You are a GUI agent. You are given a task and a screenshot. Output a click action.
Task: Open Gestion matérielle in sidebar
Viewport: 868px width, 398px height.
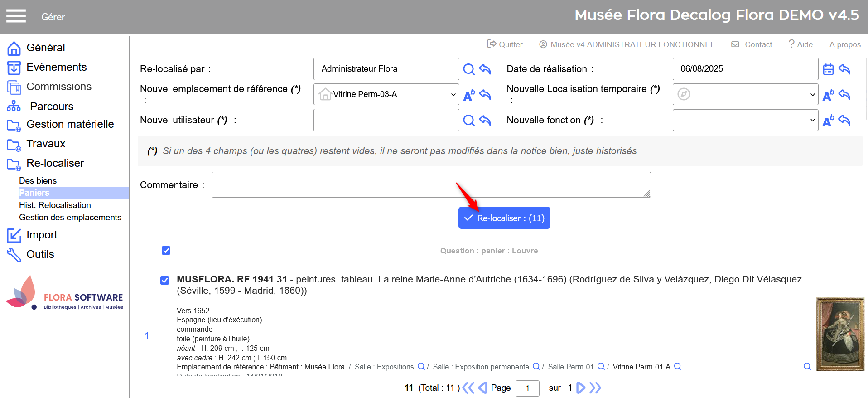(x=70, y=124)
